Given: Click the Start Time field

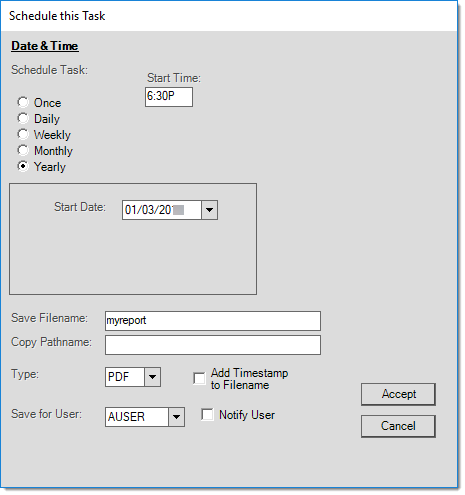Looking at the screenshot, I should click(x=169, y=97).
